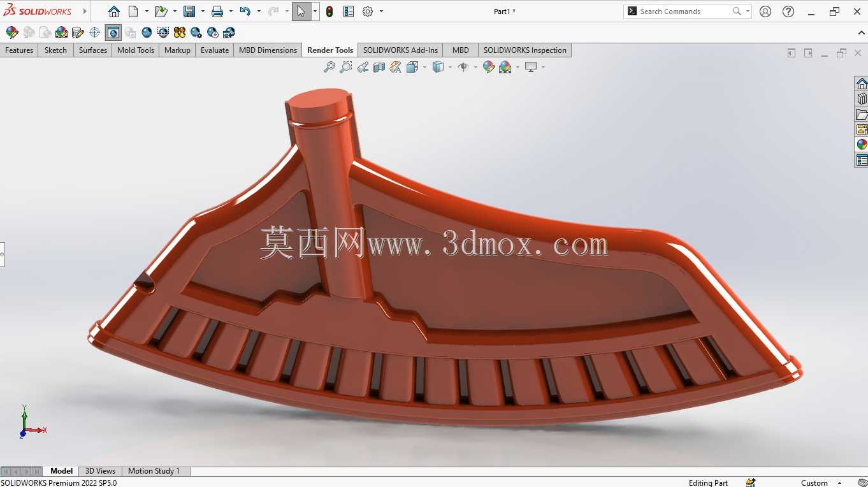Viewport: 868px width, 487px height.
Task: Click Edit Appearance in view toolbar
Action: (x=489, y=67)
